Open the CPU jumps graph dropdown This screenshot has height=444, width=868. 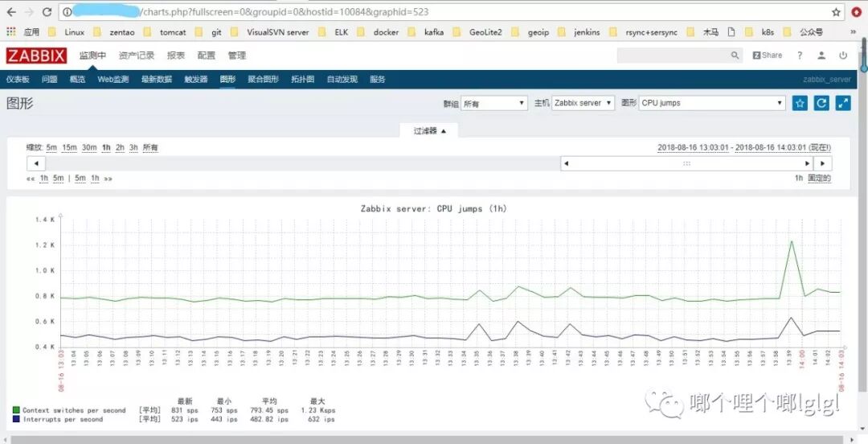tap(712, 103)
